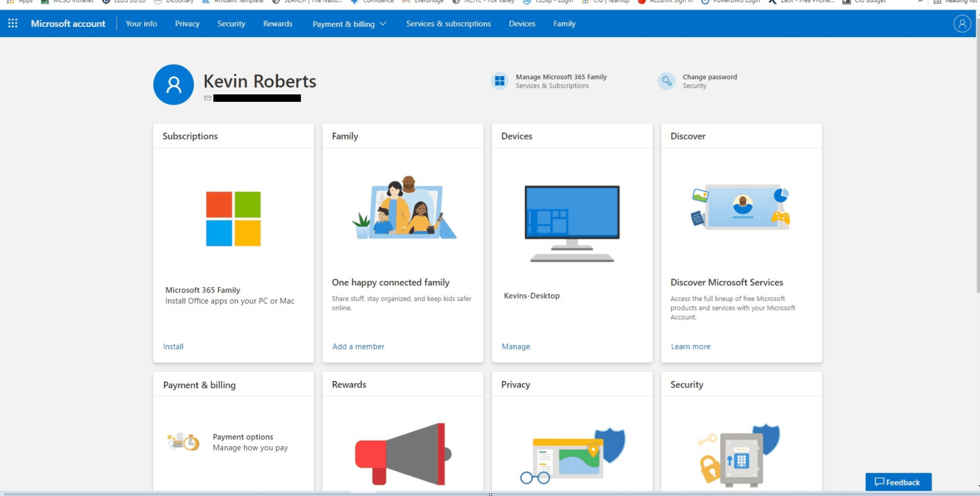980x496 pixels.
Task: Click the Microsoft account home link
Action: 68,23
